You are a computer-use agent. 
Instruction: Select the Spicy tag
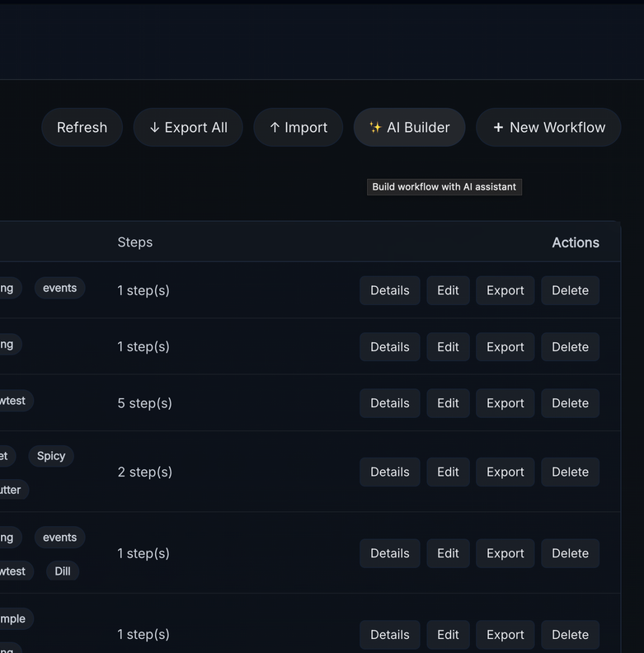[51, 456]
